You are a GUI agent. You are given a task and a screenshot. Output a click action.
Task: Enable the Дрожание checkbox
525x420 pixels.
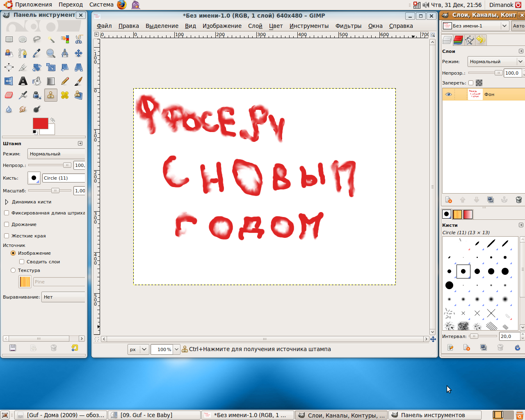pyautogui.click(x=7, y=224)
